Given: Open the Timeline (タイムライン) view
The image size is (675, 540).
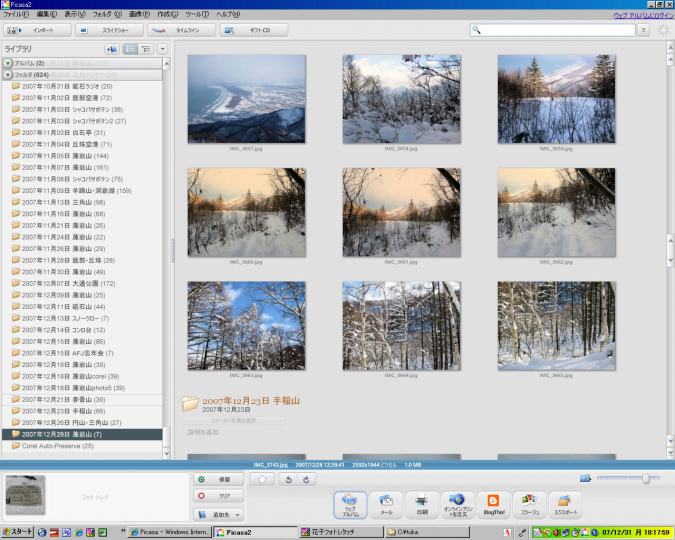Looking at the screenshot, I should 182,30.
